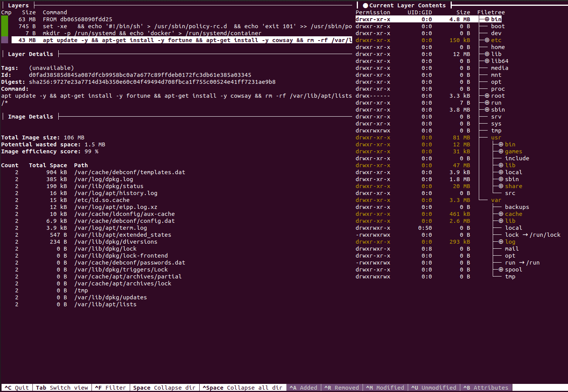568x392 pixels.
Task: Click the UID:GID column header
Action: (x=420, y=12)
